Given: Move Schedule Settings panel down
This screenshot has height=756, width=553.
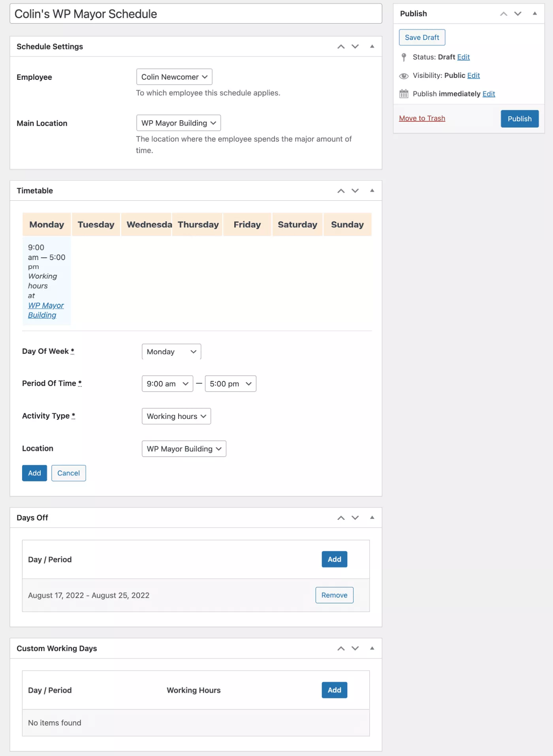Looking at the screenshot, I should pos(355,47).
